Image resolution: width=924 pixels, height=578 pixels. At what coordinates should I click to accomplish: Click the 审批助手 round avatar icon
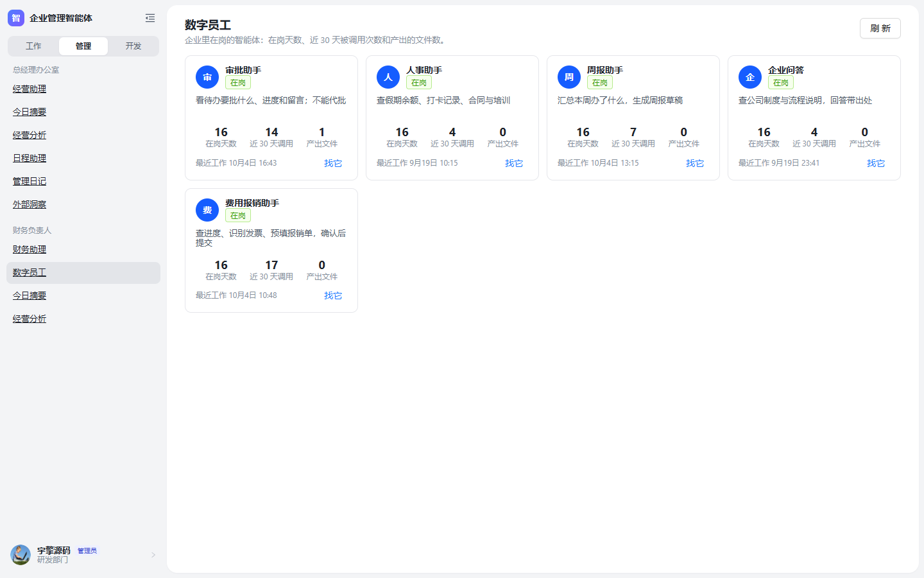[x=207, y=77]
